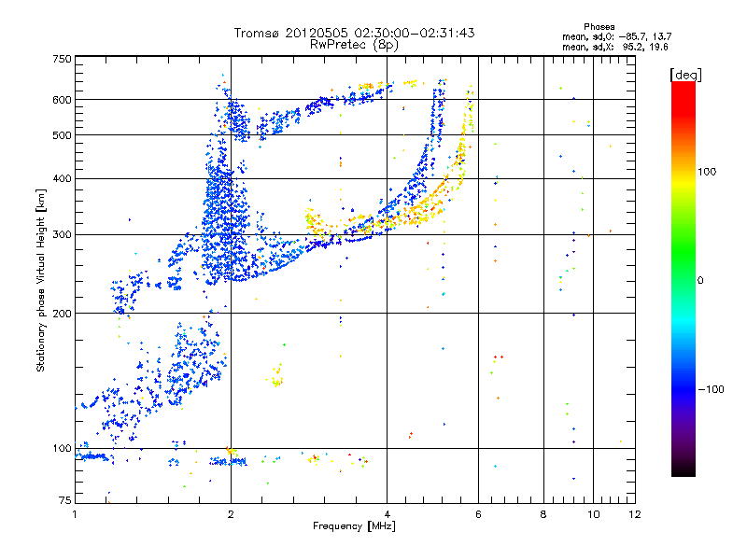Click the colorbar label '100'
This screenshot has width=747, height=560.
click(x=707, y=172)
